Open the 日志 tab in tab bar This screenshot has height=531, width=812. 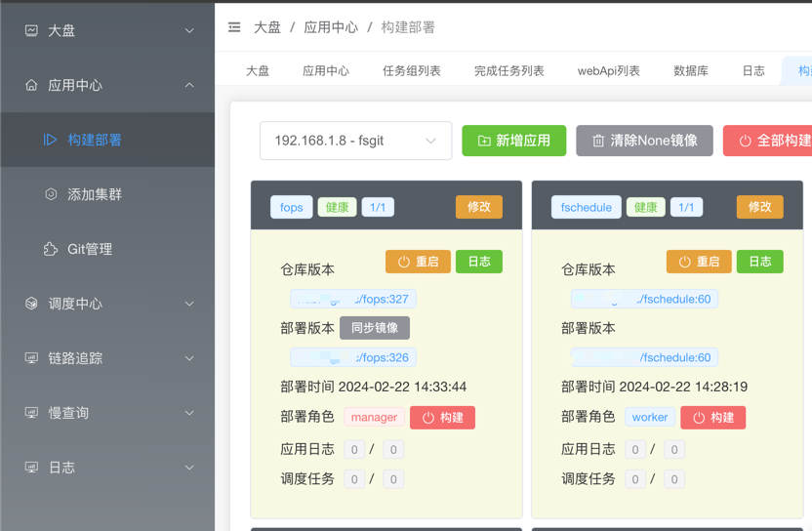click(x=753, y=71)
